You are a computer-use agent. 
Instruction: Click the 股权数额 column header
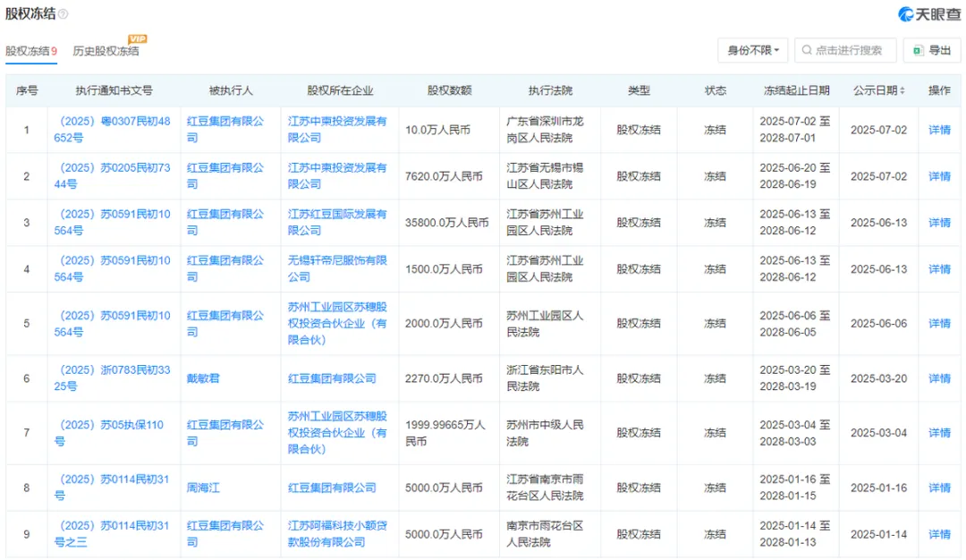tap(449, 90)
